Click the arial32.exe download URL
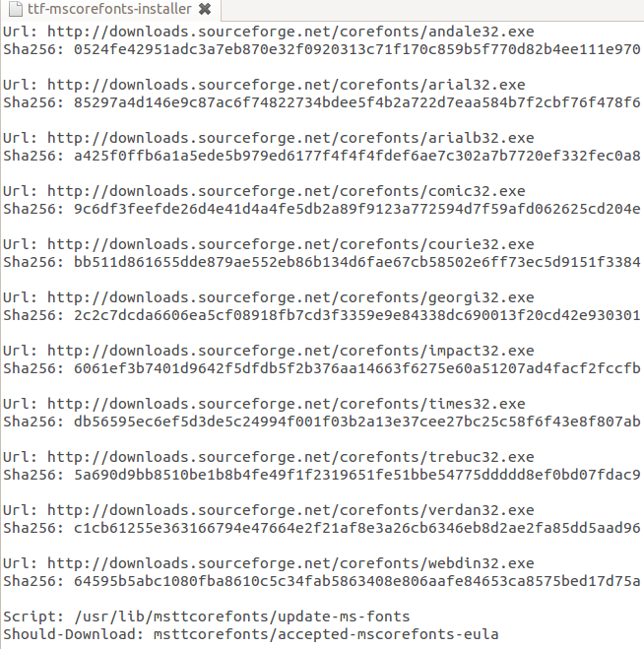This screenshot has width=644, height=649. (286, 86)
